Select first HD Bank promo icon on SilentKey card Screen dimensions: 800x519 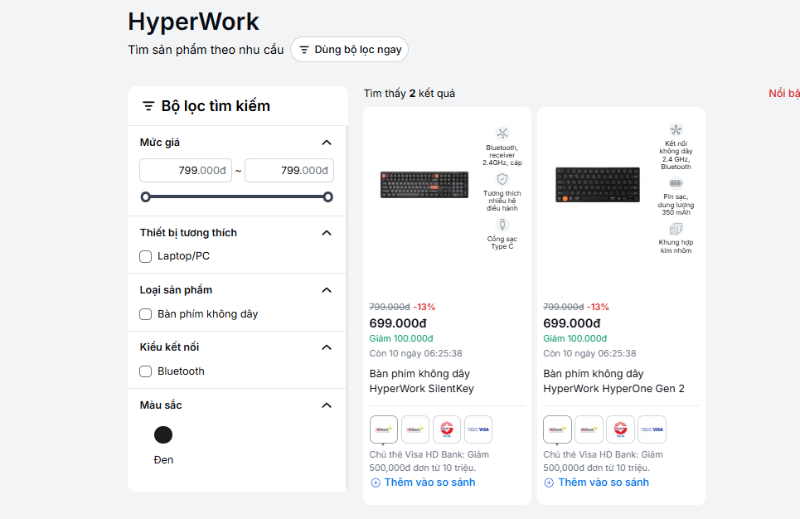384,429
